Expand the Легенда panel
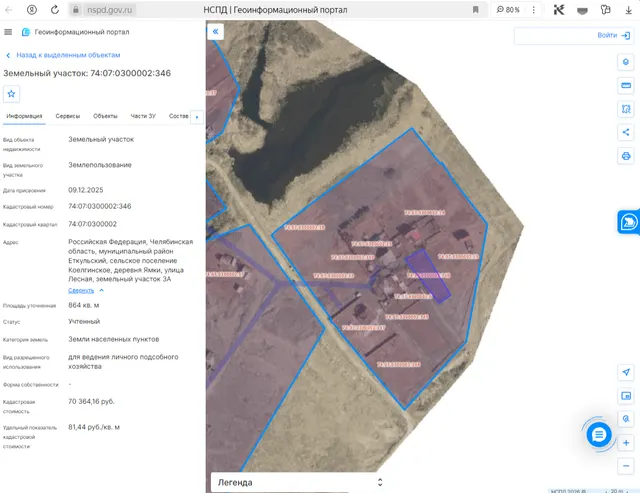The height and width of the screenshot is (493, 640). [299, 482]
